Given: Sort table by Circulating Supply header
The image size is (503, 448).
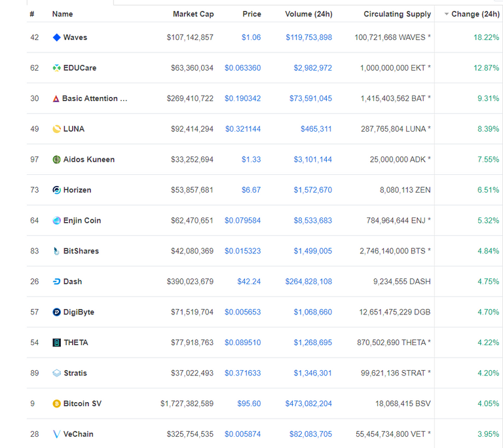Looking at the screenshot, I should click(x=397, y=14).
